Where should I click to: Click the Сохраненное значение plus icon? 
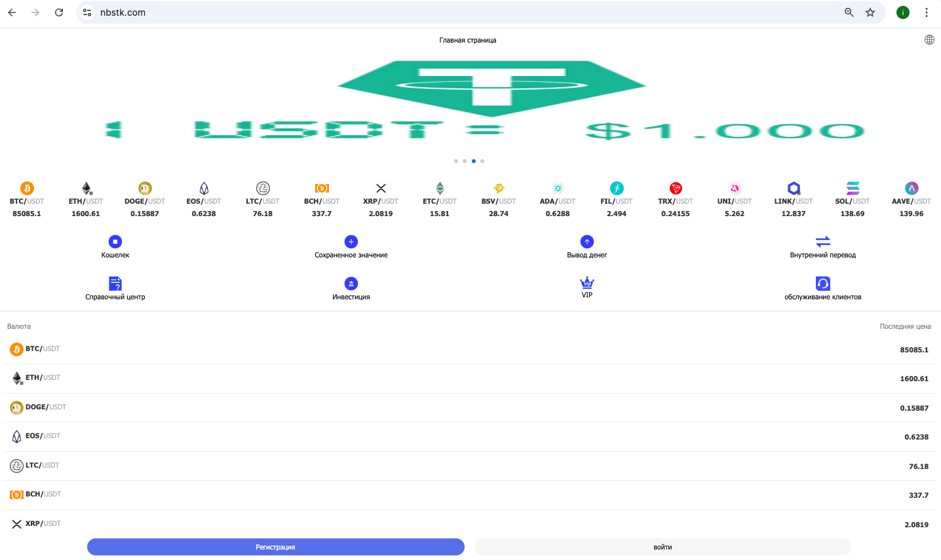coord(351,242)
